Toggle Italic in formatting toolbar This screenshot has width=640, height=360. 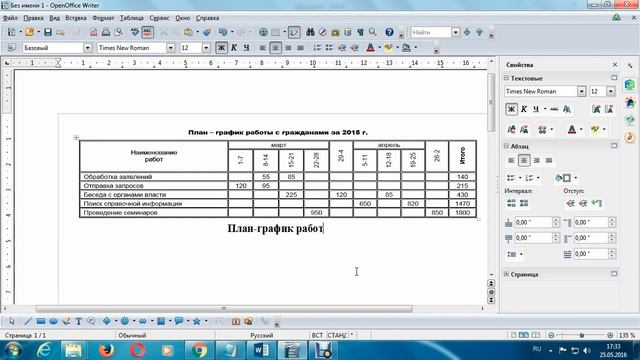pyautogui.click(x=234, y=48)
